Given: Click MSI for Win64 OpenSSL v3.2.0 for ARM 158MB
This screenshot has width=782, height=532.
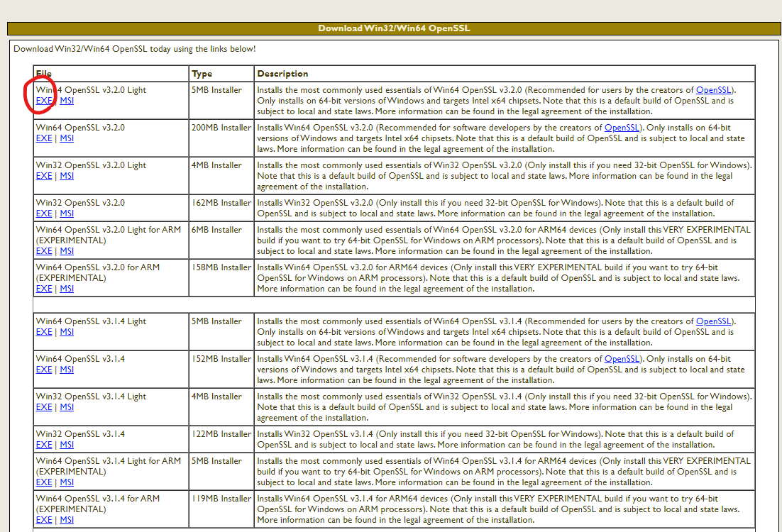Looking at the screenshot, I should point(67,289).
